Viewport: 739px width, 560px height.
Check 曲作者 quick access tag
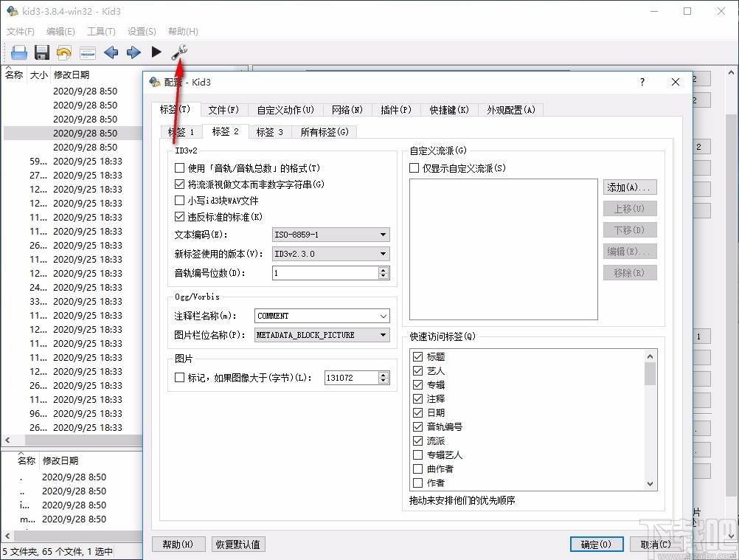coord(417,469)
